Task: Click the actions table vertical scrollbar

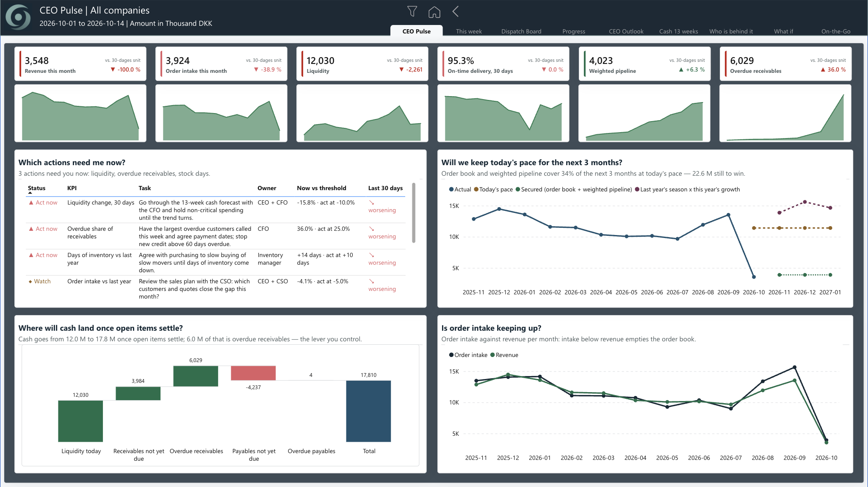Action: pos(414,213)
